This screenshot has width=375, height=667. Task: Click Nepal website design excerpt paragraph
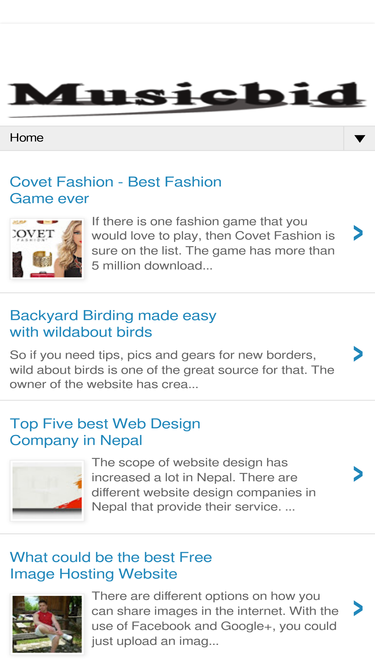tap(204, 485)
